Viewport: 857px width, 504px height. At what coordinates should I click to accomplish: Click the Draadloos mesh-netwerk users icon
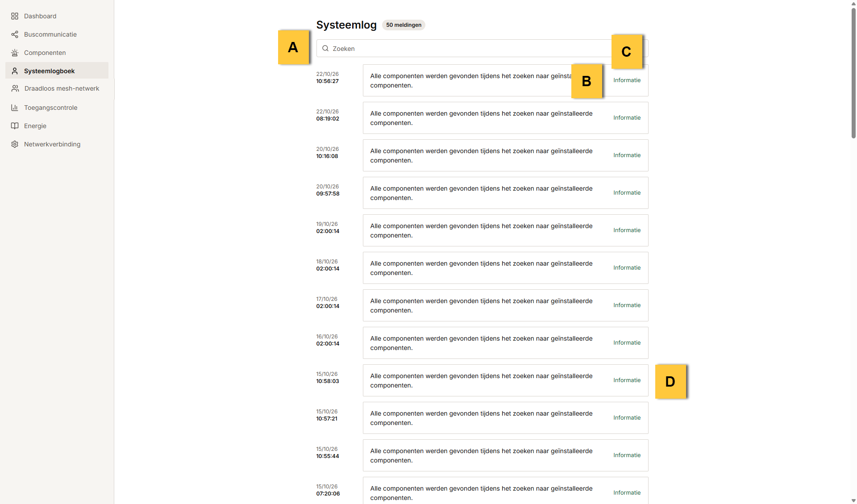15,88
